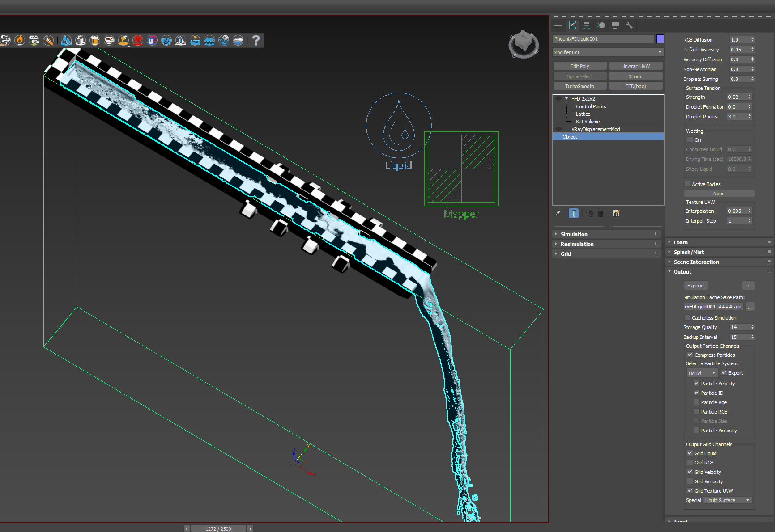This screenshot has width=775, height=532.
Task: Click the Phoenix ice cube splash preset icon
Action: [x=224, y=40]
